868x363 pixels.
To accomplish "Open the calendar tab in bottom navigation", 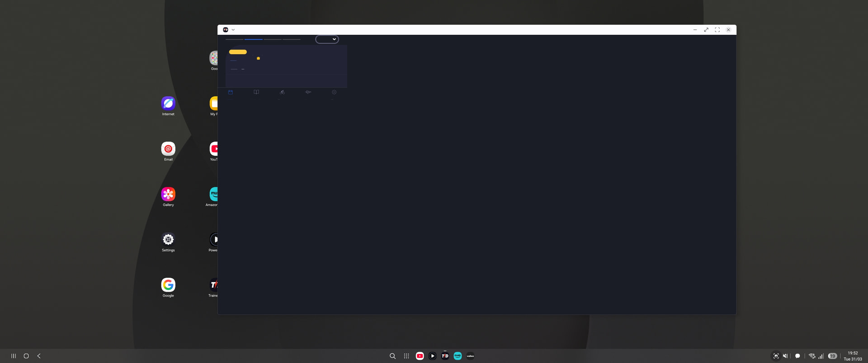I will [231, 92].
